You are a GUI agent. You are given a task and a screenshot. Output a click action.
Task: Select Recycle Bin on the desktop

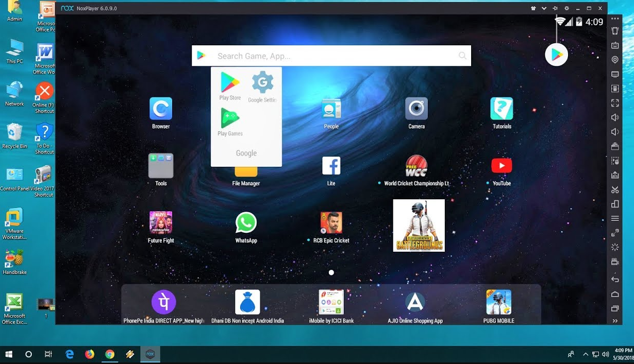[x=14, y=136]
